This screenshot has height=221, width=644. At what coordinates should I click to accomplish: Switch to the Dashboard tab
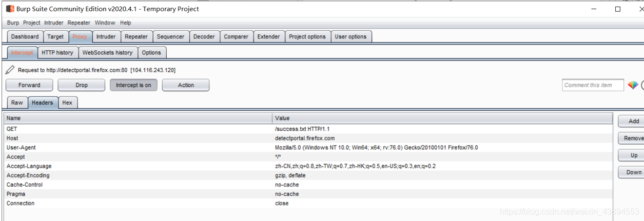coord(25,37)
